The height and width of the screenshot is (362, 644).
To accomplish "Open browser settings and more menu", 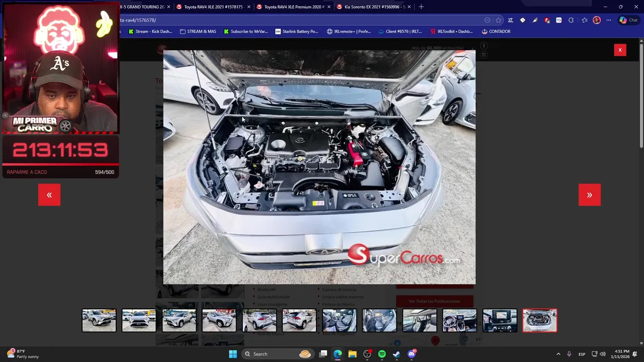I will 609,20.
